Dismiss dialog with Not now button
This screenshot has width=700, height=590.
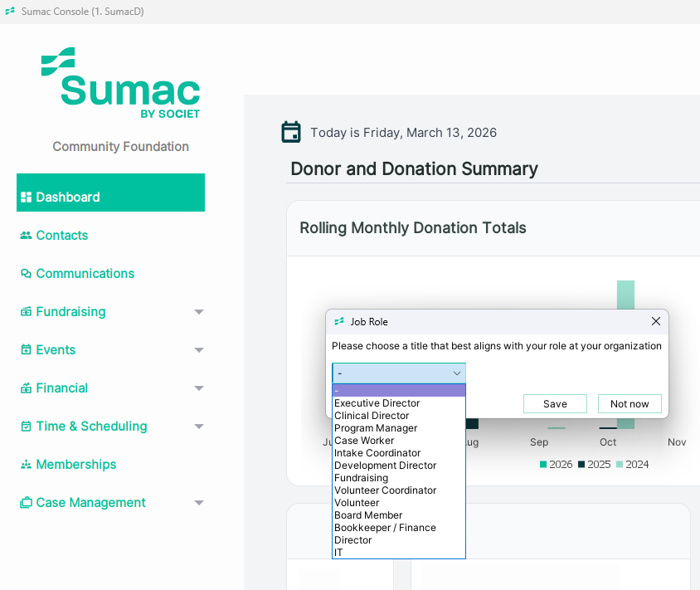pyautogui.click(x=630, y=404)
